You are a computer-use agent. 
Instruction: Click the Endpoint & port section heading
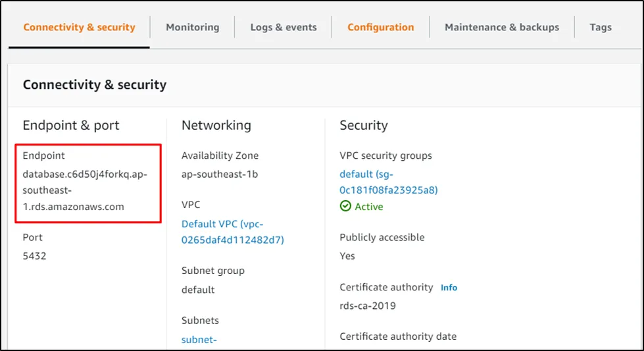[x=71, y=125]
